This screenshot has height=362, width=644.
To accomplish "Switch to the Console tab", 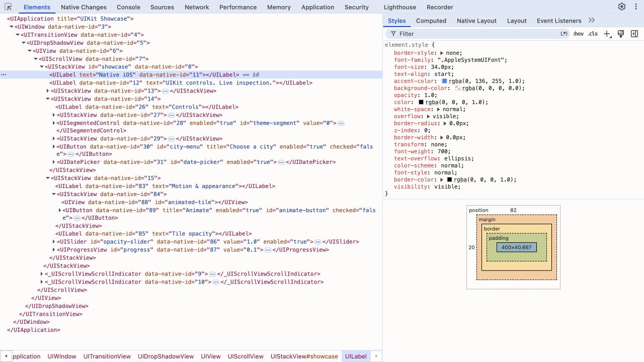I will tap(128, 7).
